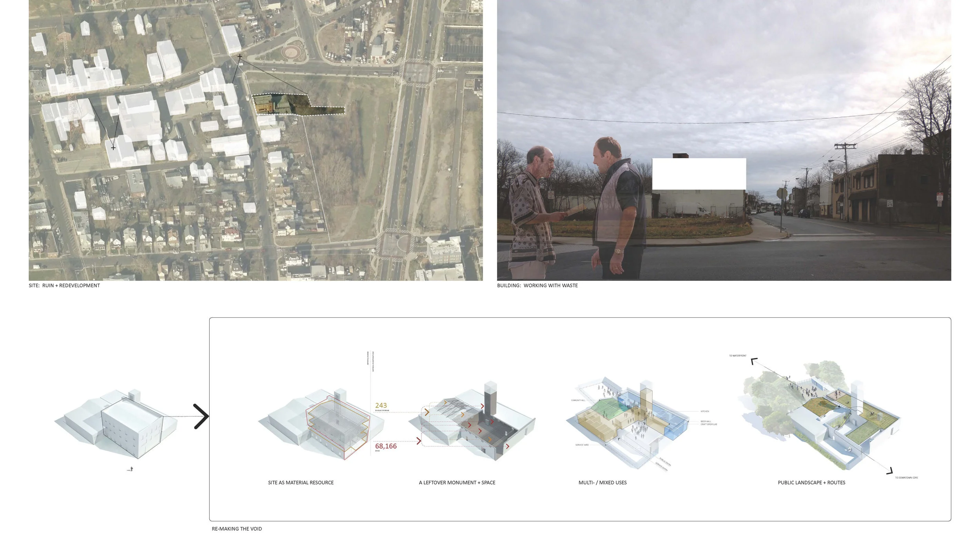
Task: Click the 'BUILDING: WORKING WITH WASTE' caption
Action: coord(537,286)
